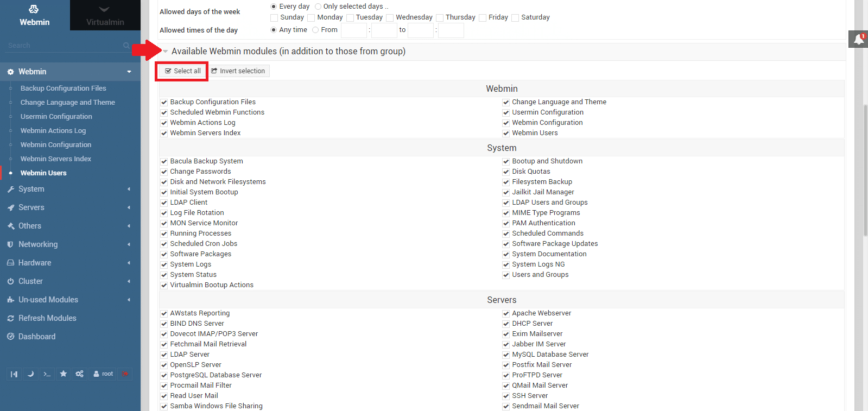Click the Select all button
Image resolution: width=868 pixels, height=411 pixels.
[183, 71]
